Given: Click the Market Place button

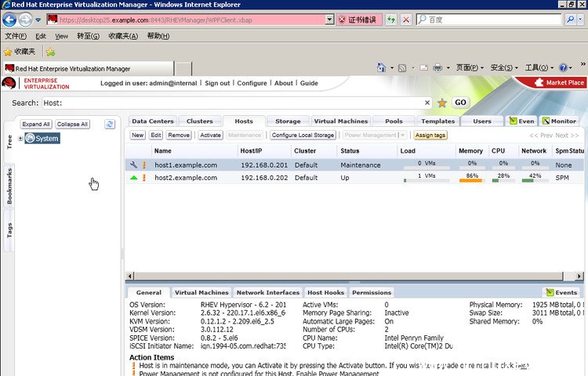Looking at the screenshot, I should coord(560,82).
